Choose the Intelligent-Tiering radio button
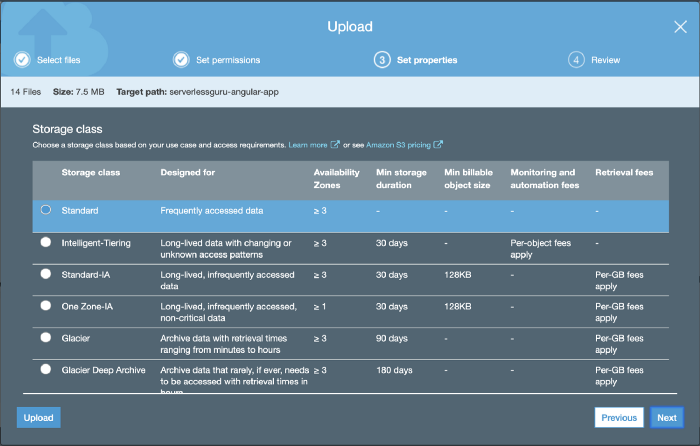700x446 pixels. pos(46,242)
